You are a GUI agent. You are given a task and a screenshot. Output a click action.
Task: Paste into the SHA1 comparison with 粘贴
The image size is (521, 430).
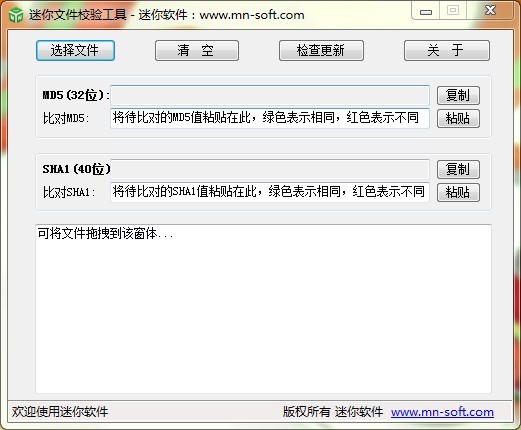point(458,192)
